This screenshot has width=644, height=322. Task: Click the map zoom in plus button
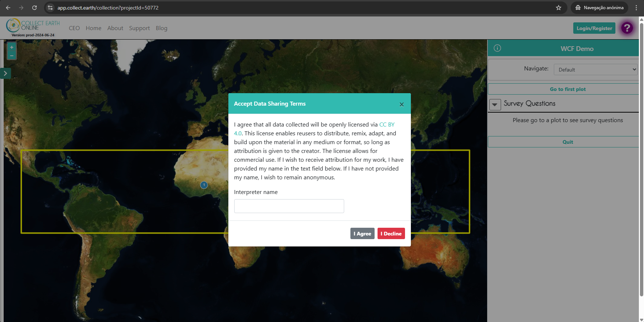(x=12, y=47)
